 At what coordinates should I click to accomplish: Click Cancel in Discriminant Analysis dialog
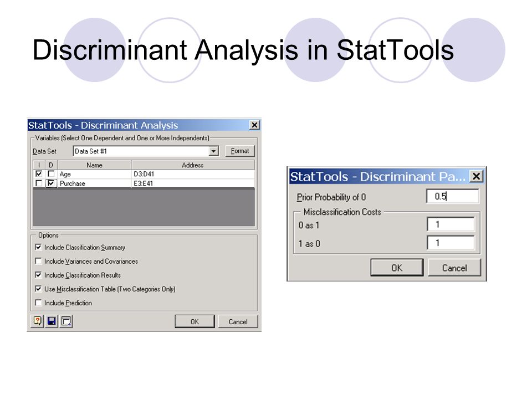(238, 321)
